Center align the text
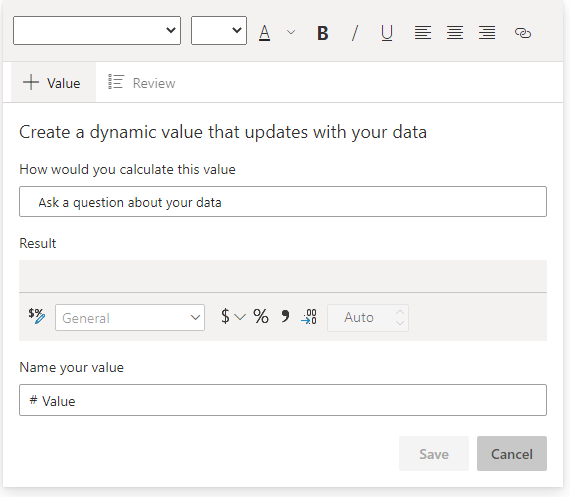This screenshot has width=570, height=497. [x=455, y=33]
